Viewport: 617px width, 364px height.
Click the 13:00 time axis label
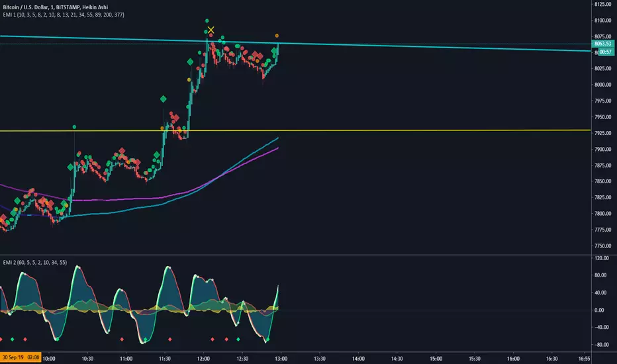coord(281,359)
